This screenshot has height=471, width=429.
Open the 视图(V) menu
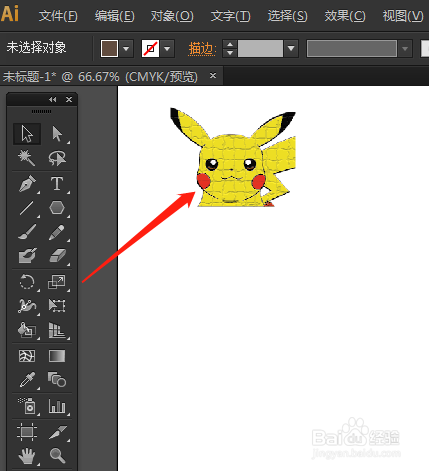(x=403, y=16)
